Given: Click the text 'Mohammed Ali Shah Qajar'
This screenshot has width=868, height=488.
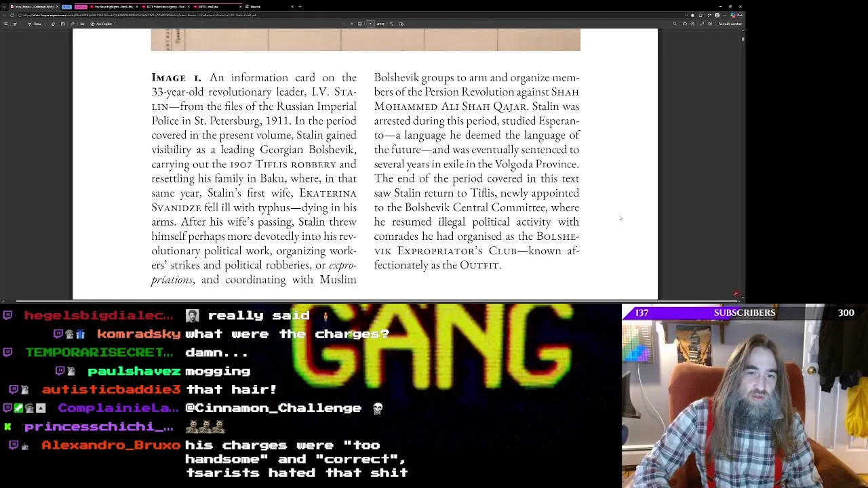Looking at the screenshot, I should pos(450,106).
